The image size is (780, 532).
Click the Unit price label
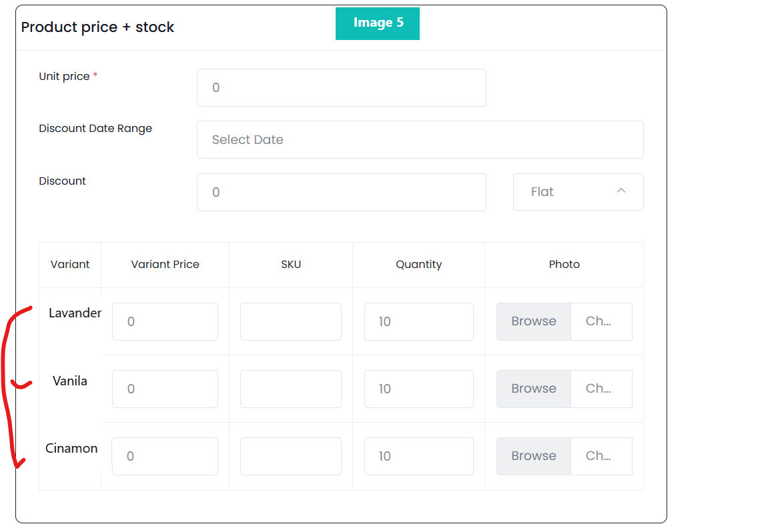(64, 77)
